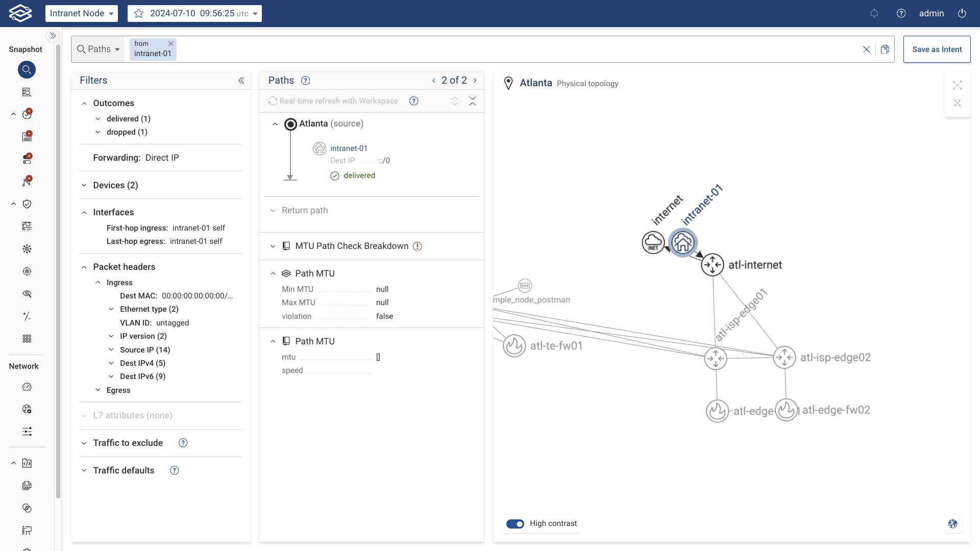Image resolution: width=980 pixels, height=551 pixels.
Task: Open the Paths query type selector
Action: pos(98,49)
